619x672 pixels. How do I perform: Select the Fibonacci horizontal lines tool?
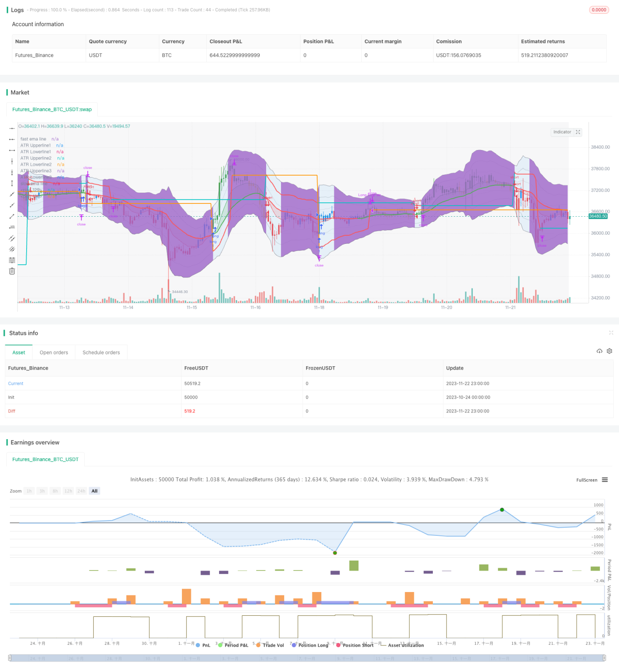(x=12, y=260)
